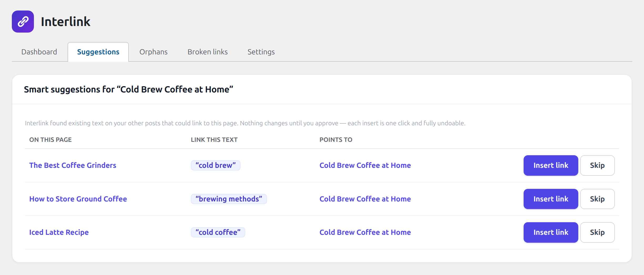Insert link for How to Store Ground Coffee
The height and width of the screenshot is (275, 644).
[x=551, y=199]
